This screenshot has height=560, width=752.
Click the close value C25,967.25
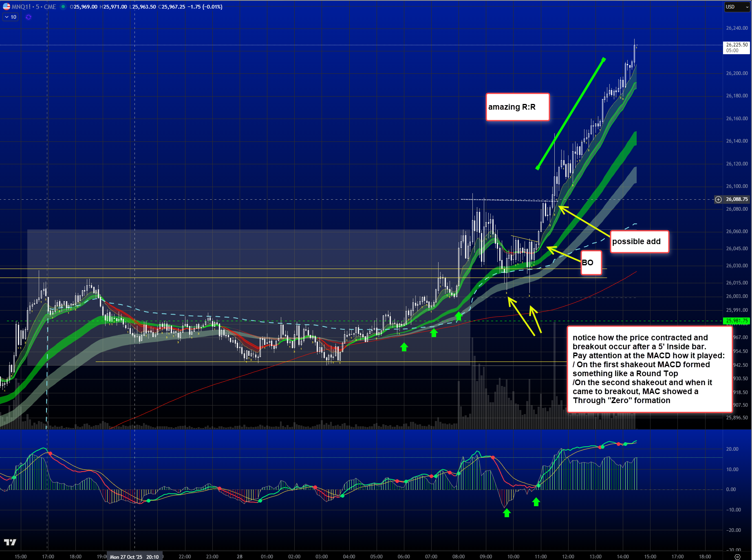click(x=172, y=7)
